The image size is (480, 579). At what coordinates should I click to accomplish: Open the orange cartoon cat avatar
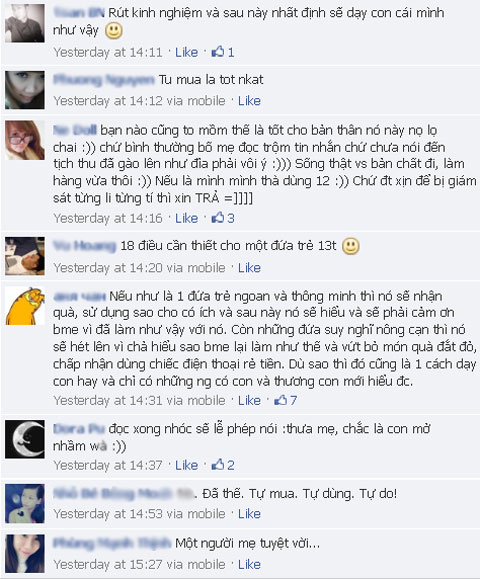(x=25, y=306)
